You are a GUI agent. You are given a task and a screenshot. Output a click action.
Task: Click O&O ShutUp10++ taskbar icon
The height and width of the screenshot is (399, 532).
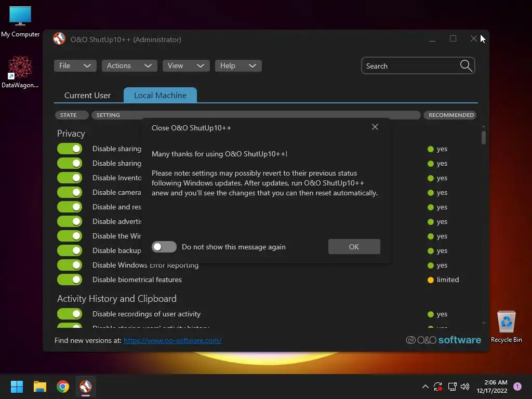(86, 387)
